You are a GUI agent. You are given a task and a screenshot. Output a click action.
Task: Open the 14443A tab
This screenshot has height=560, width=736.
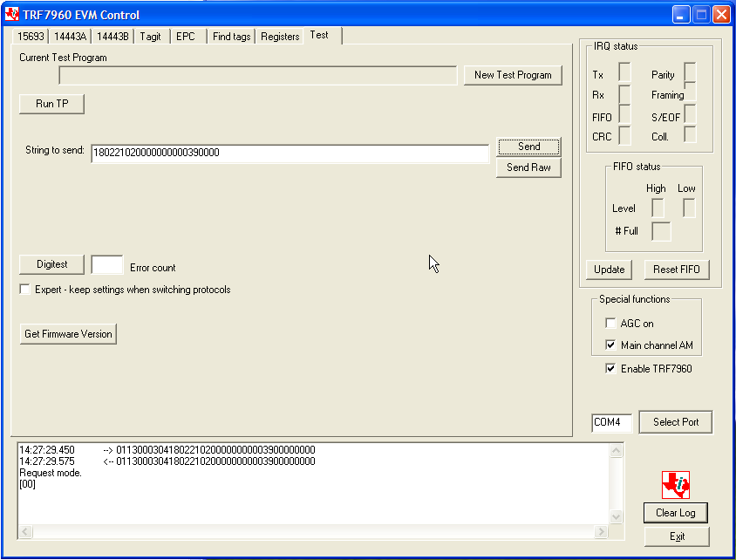click(x=70, y=36)
